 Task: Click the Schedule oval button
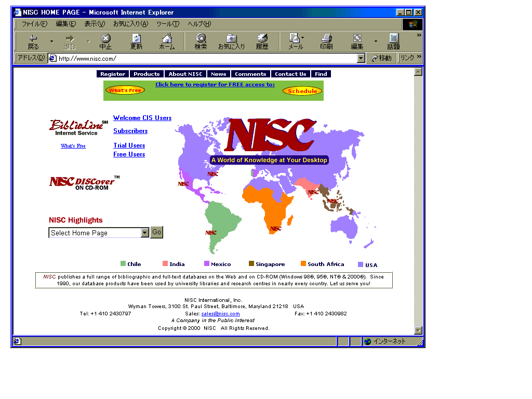click(302, 91)
